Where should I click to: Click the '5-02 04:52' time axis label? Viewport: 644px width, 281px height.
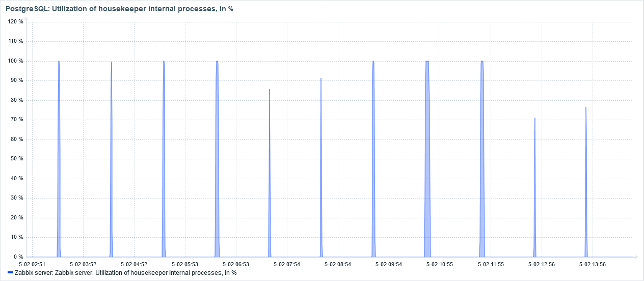(x=134, y=264)
